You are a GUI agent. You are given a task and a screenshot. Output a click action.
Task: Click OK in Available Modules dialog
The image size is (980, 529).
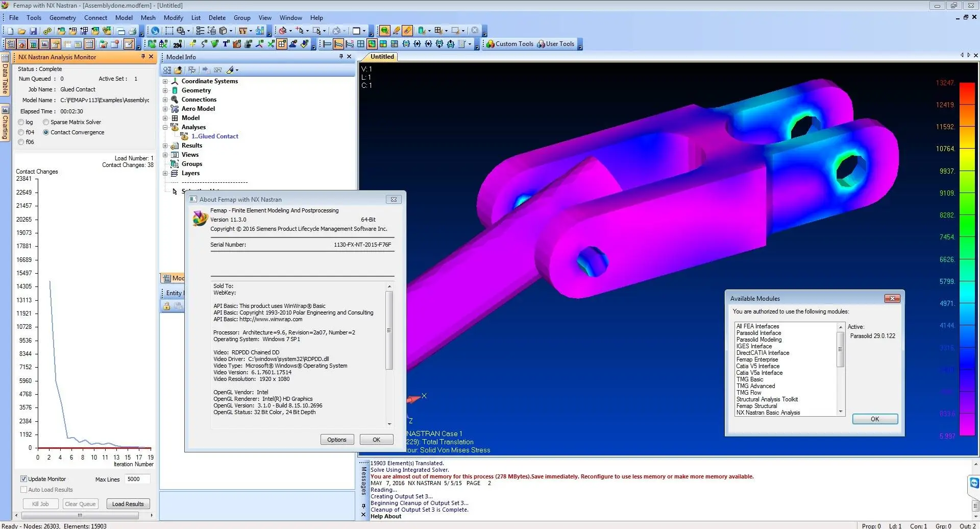(875, 419)
